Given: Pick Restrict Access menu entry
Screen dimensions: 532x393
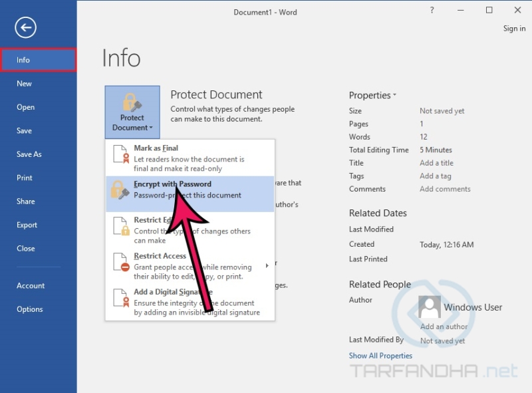Looking at the screenshot, I should [x=190, y=266].
